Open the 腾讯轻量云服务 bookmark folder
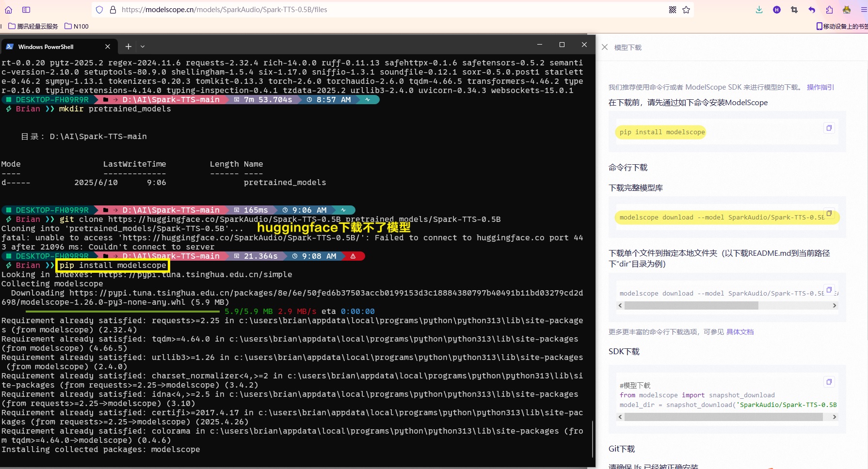This screenshot has height=469, width=868. [x=33, y=26]
